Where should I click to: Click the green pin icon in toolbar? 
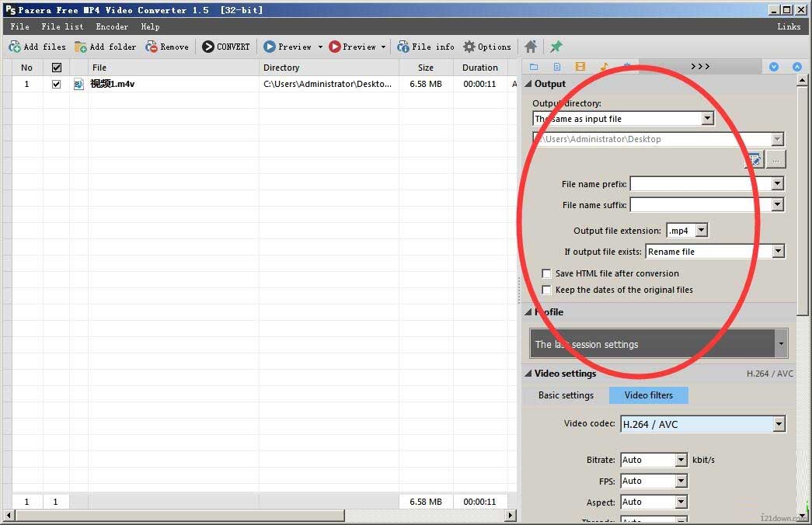pyautogui.click(x=556, y=47)
